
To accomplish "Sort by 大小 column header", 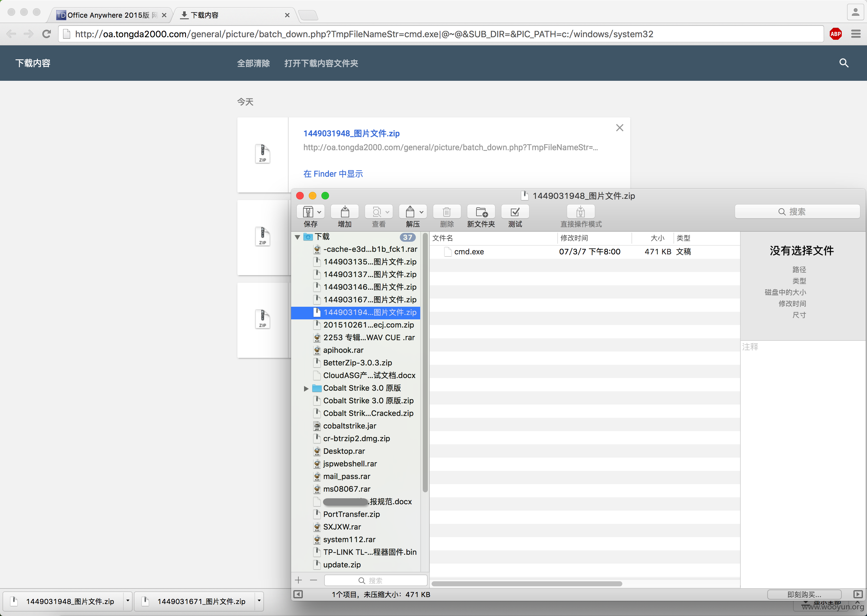I will [657, 238].
